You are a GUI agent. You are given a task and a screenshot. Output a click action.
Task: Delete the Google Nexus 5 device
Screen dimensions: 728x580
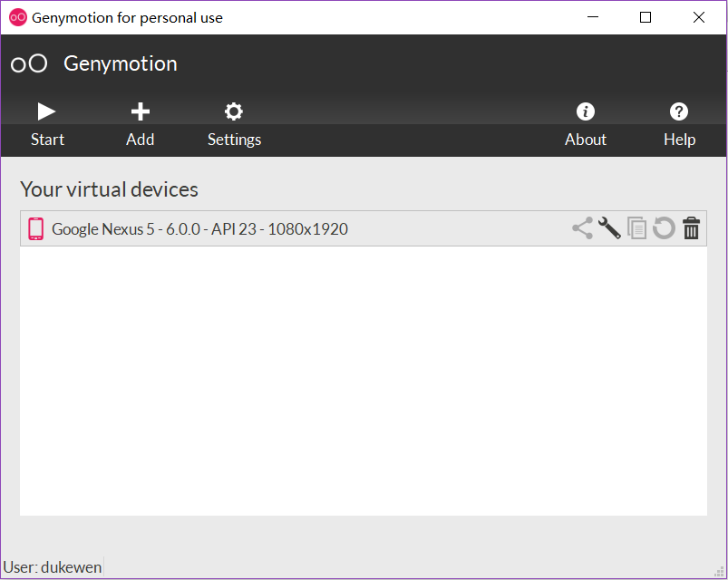click(x=691, y=228)
